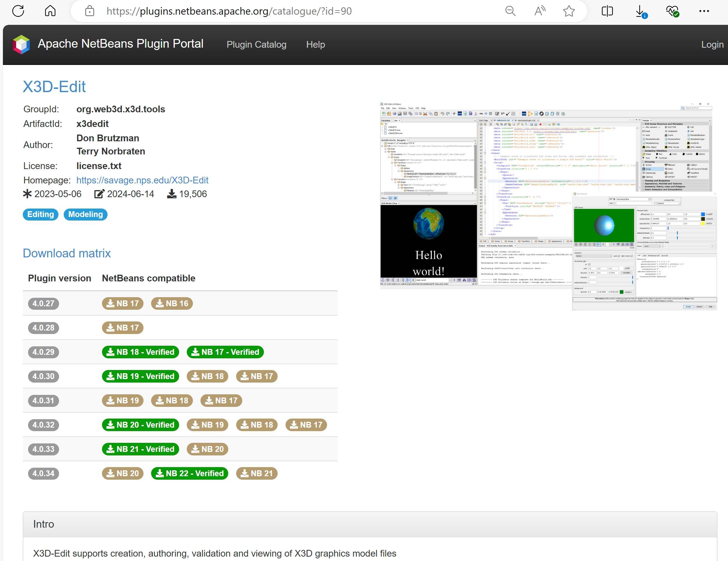
Task: Click the 4.0.33 plugin version badge
Action: pos(43,449)
